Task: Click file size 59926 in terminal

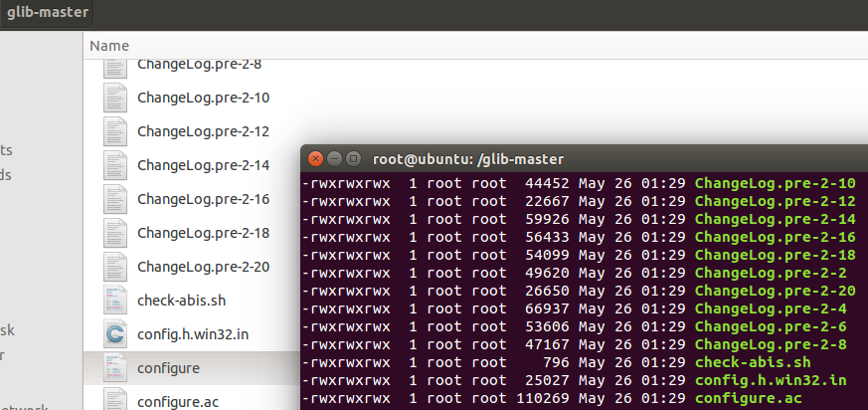Action: click(547, 219)
